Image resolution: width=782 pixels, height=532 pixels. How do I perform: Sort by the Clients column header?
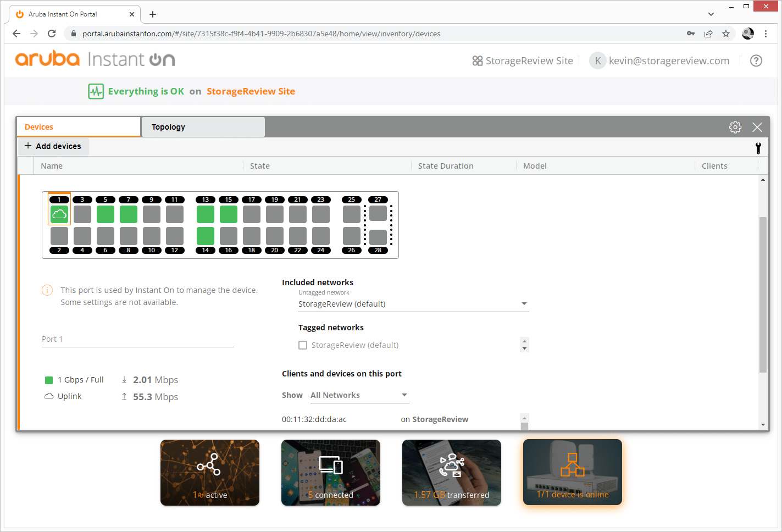coord(714,166)
